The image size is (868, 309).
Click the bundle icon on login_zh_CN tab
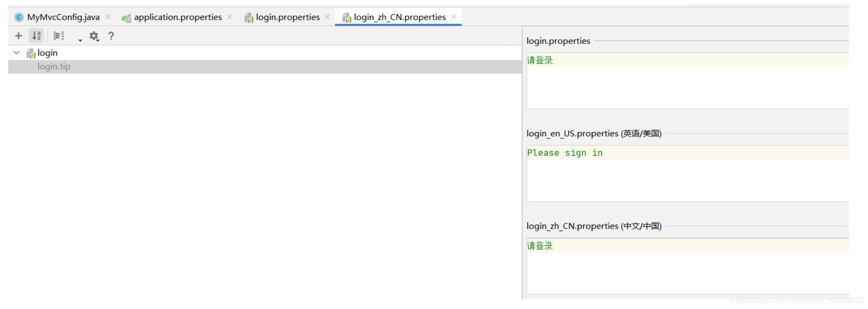[x=347, y=18]
